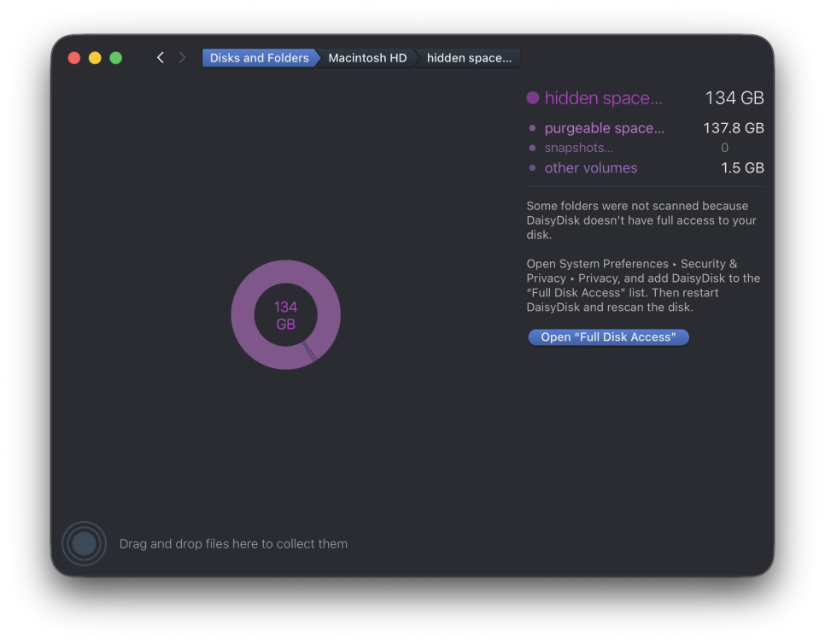
Task: Minimize the window with yellow button
Action: click(95, 58)
